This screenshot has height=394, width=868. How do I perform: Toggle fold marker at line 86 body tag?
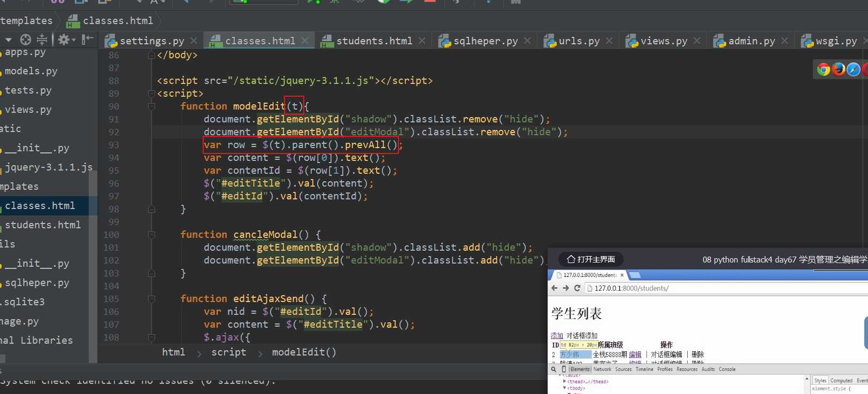pos(151,55)
